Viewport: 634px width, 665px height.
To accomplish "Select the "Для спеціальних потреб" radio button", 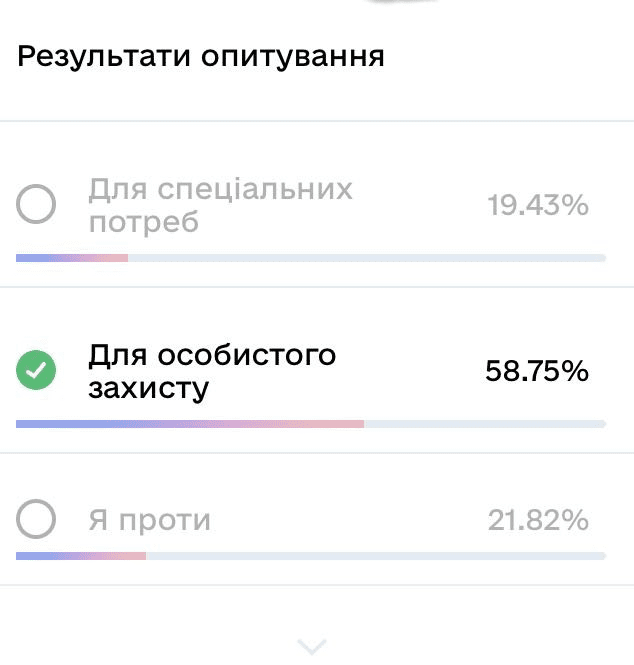I will tap(36, 204).
